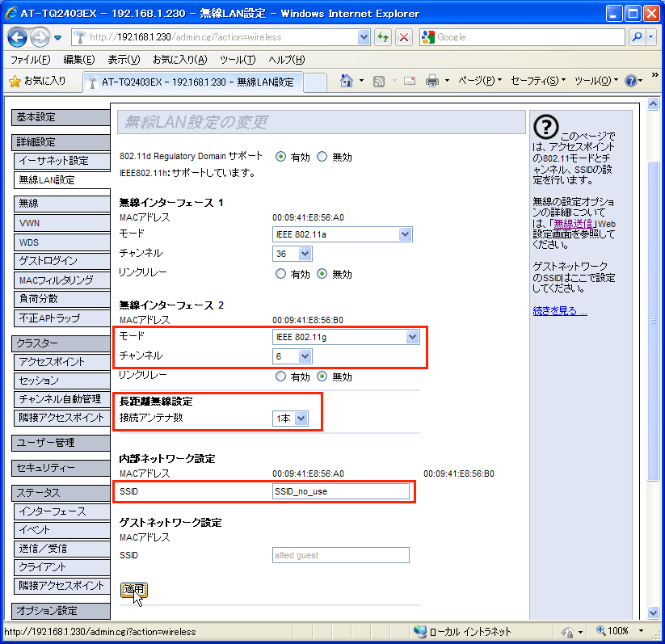Open the MACフィルタリング page
Image resolution: width=665 pixels, height=644 pixels.
click(x=62, y=280)
